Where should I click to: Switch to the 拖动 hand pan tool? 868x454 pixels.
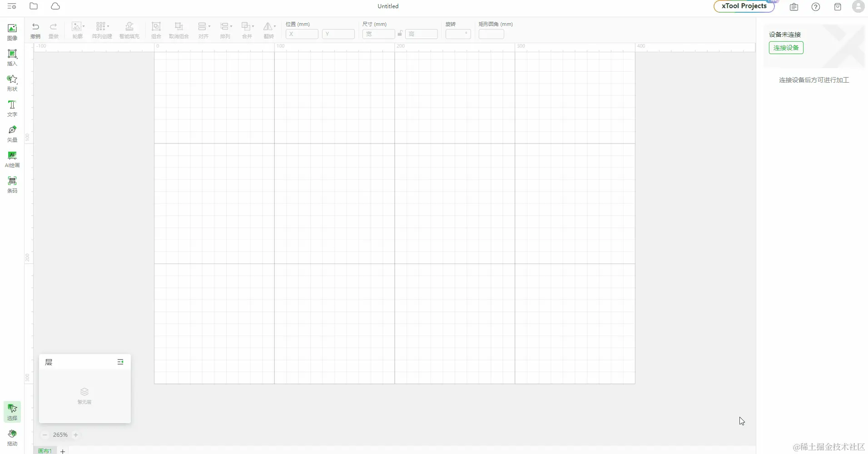[x=12, y=438]
